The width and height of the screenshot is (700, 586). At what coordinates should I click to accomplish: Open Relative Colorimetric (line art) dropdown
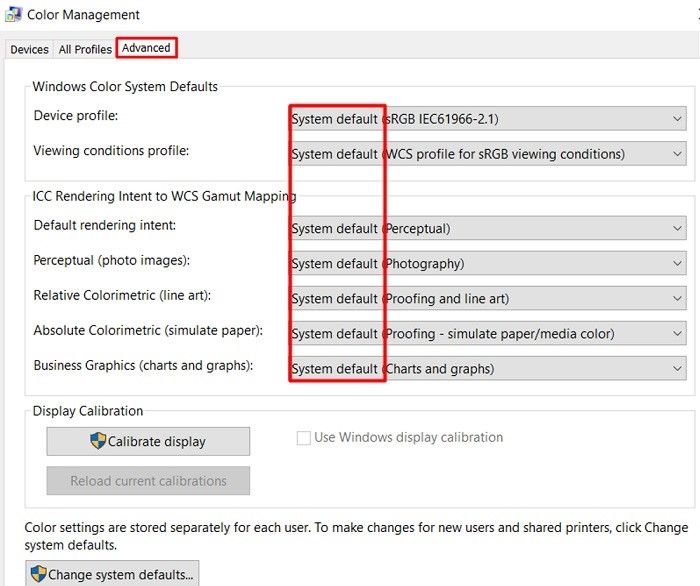tap(487, 299)
